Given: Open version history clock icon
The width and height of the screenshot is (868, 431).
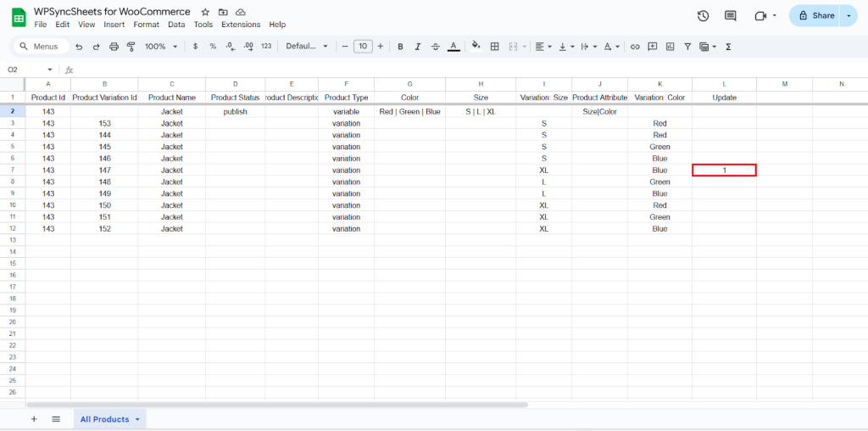Looking at the screenshot, I should coord(703,16).
